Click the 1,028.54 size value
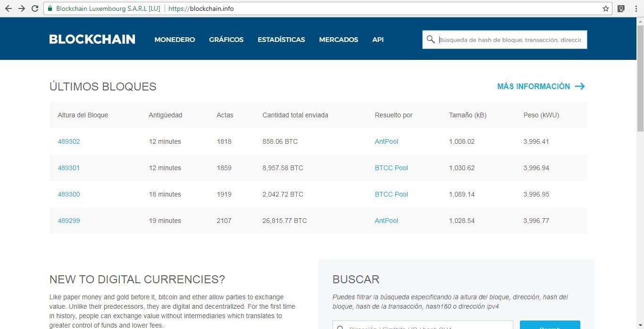The height and width of the screenshot is (329, 644). point(462,221)
